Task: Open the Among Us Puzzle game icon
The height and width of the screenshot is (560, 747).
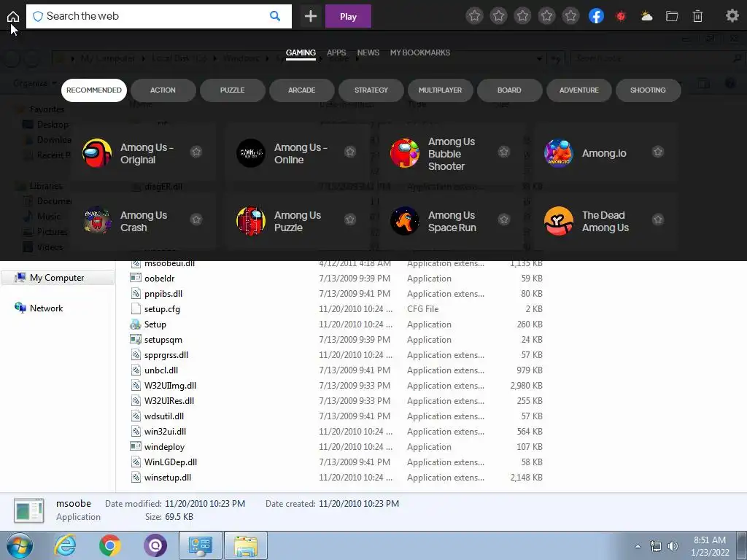Action: point(251,221)
